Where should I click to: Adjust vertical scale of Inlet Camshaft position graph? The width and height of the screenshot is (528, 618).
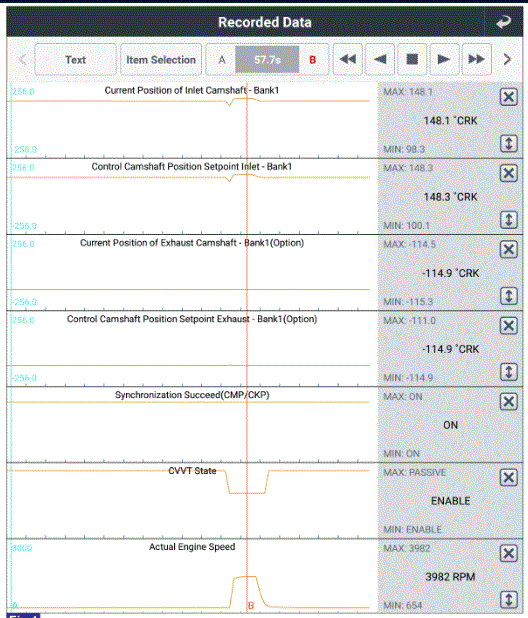pos(509,143)
